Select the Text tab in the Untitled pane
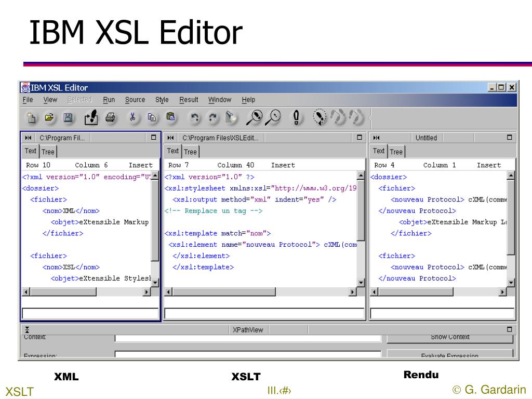 point(379,151)
